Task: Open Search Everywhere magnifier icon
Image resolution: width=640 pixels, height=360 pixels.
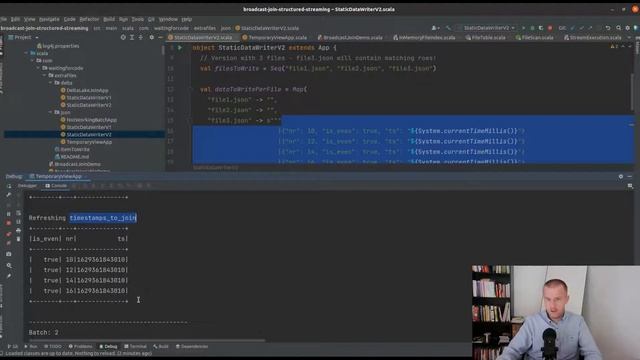Action: coord(619,28)
